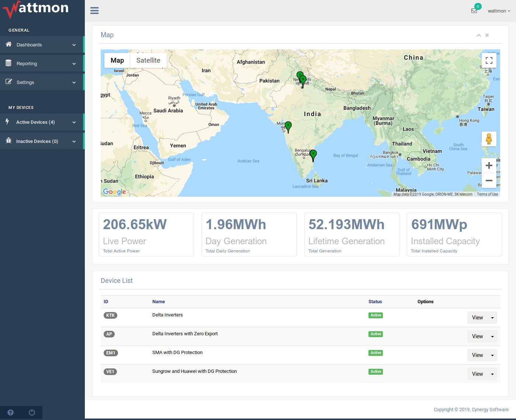This screenshot has height=420, width=516.
Task: Collapse the Map panel
Action: (478, 35)
